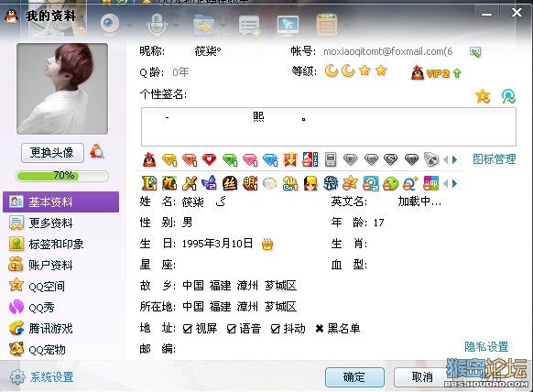Image resolution: width=533 pixels, height=392 pixels.
Task: Click the green smiley face badge icon
Action: click(390, 184)
